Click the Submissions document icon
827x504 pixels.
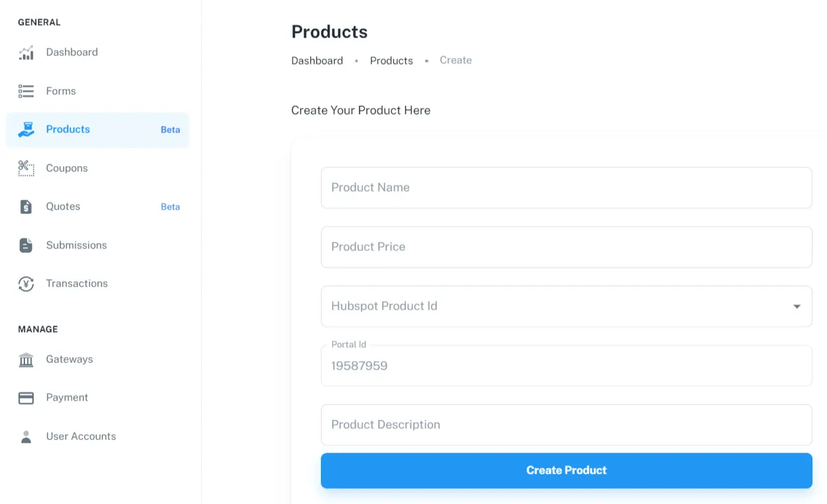[x=26, y=245]
